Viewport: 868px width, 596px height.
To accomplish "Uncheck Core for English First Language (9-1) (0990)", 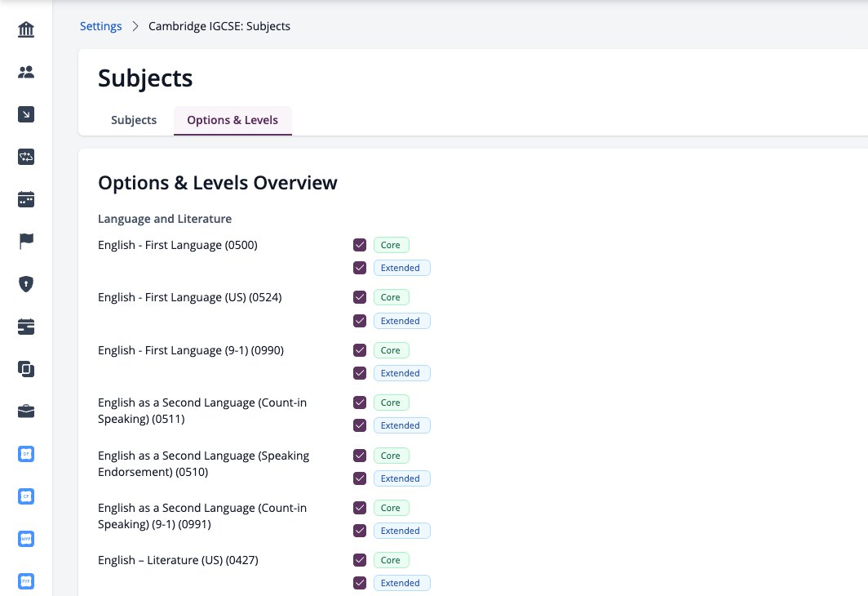I will click(x=360, y=350).
